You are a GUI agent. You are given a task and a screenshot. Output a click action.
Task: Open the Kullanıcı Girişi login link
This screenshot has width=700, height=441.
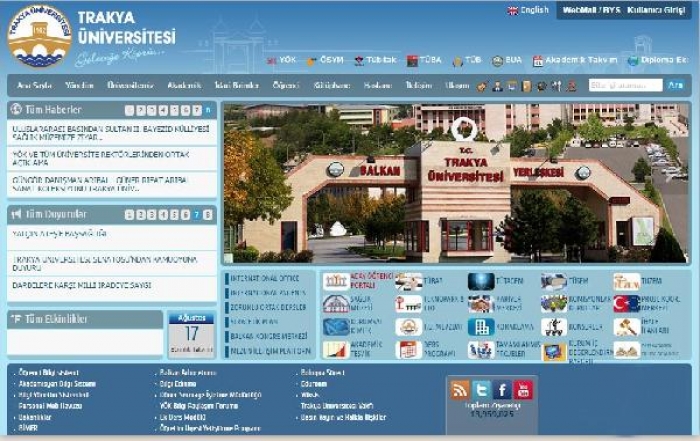(656, 10)
